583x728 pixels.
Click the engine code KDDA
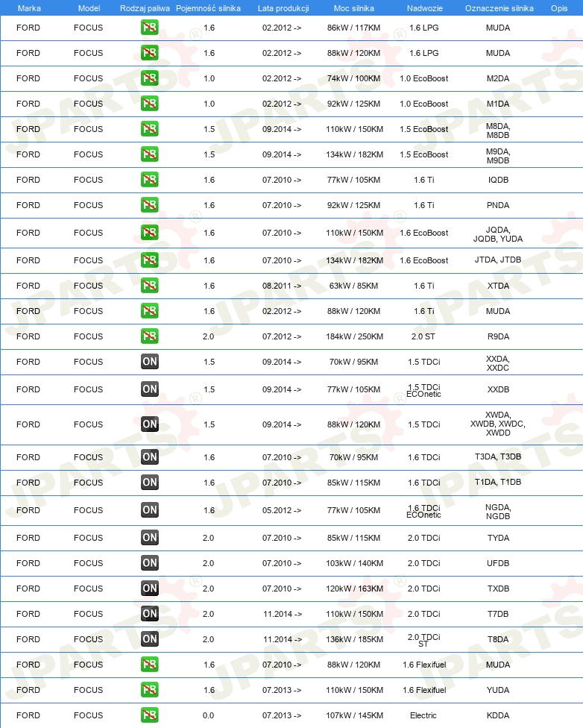pos(498,715)
